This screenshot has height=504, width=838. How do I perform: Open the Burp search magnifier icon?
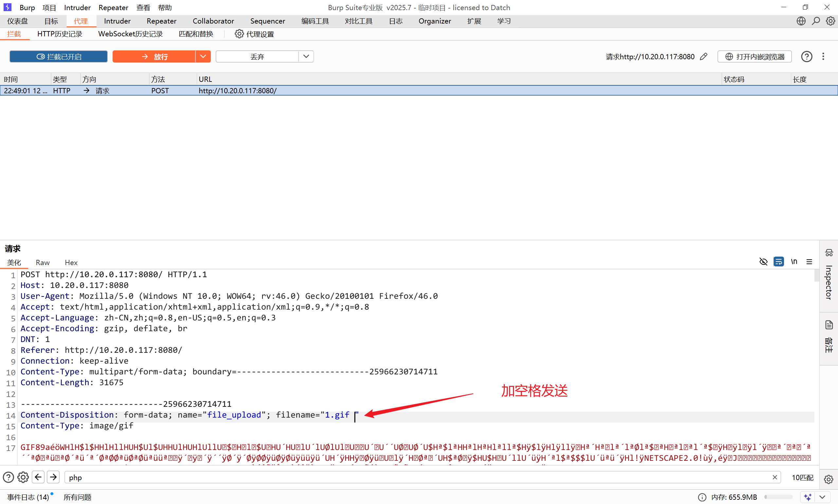[816, 21]
